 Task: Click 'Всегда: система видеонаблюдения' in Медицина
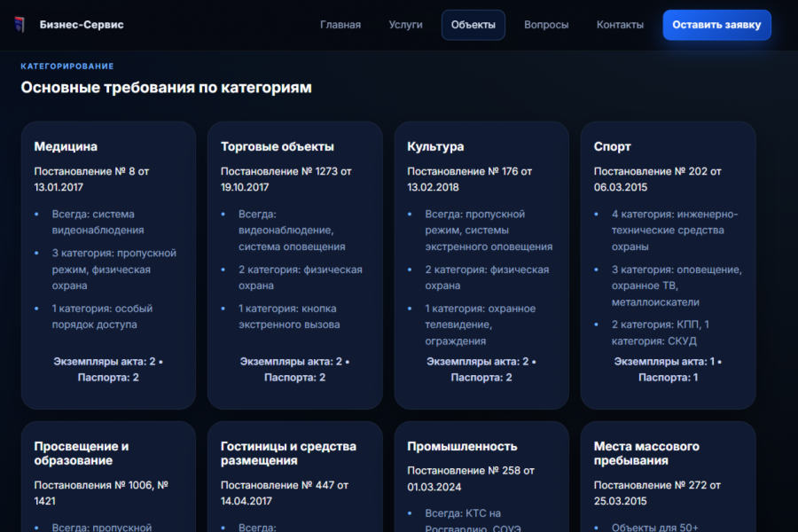98,222
